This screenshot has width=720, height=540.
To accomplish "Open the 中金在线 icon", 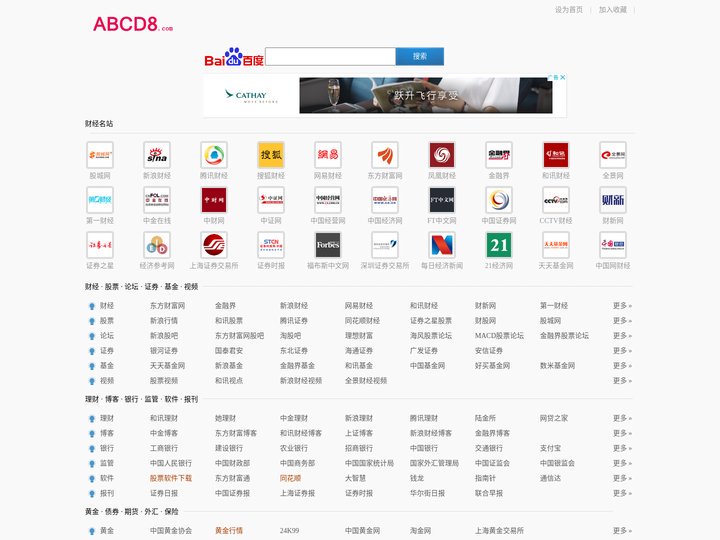I will click(x=157, y=200).
